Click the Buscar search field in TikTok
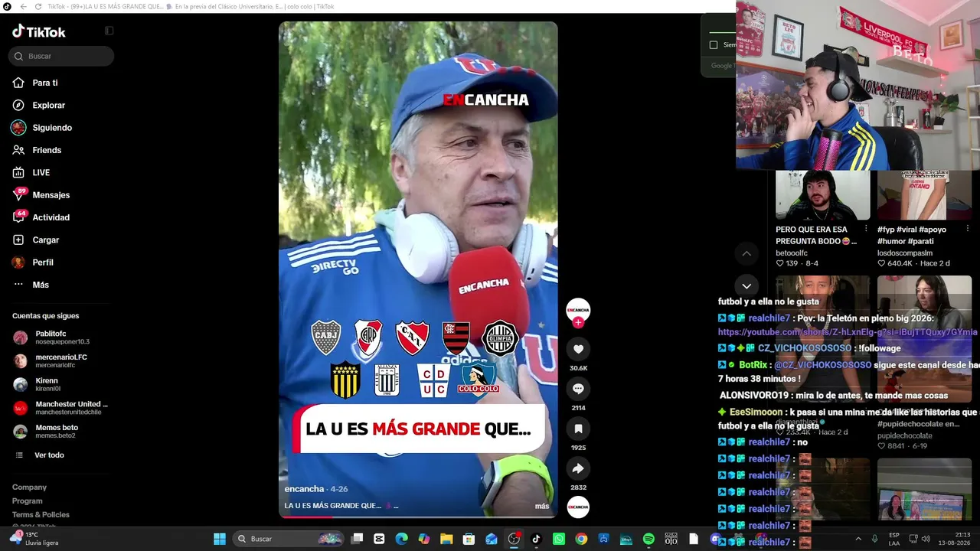This screenshot has width=980, height=551. tap(61, 56)
